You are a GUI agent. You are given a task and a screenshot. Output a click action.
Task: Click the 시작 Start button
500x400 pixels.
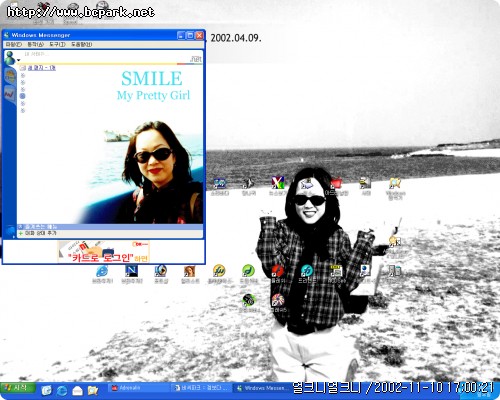point(18,388)
